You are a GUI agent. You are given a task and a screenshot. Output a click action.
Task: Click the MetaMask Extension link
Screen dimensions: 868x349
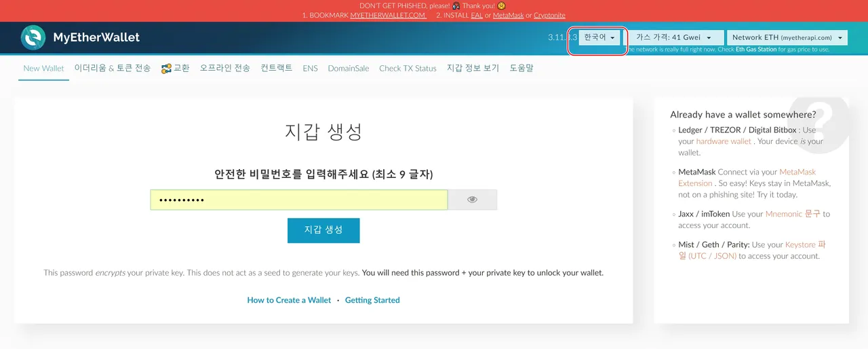pyautogui.click(x=747, y=178)
